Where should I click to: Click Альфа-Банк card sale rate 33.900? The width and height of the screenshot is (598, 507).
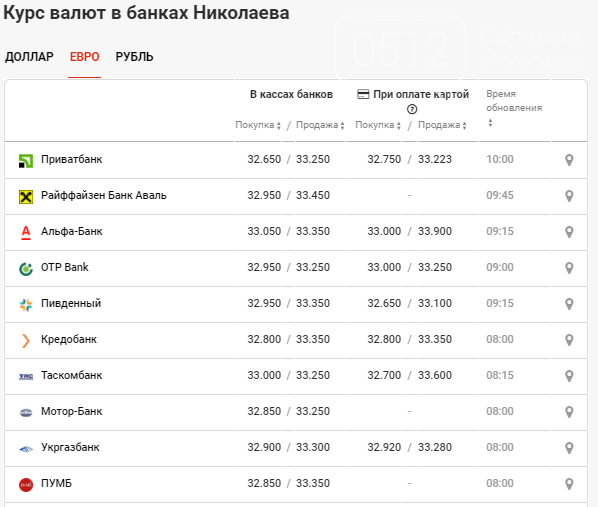435,231
